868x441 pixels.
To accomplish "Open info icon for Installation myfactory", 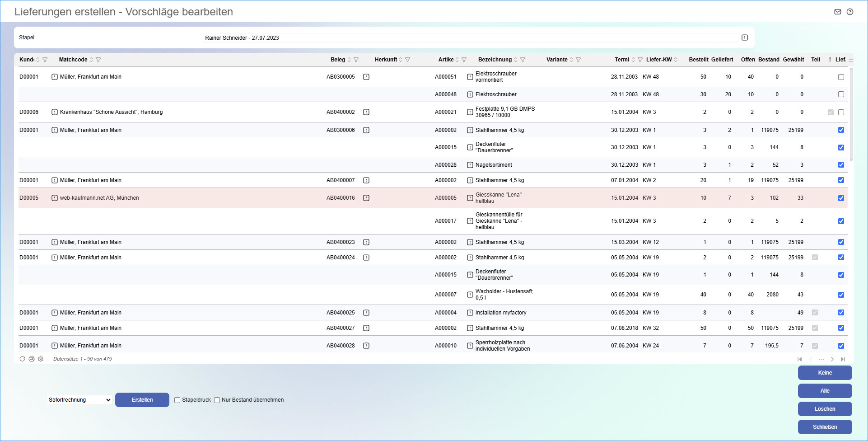I will 470,313.
